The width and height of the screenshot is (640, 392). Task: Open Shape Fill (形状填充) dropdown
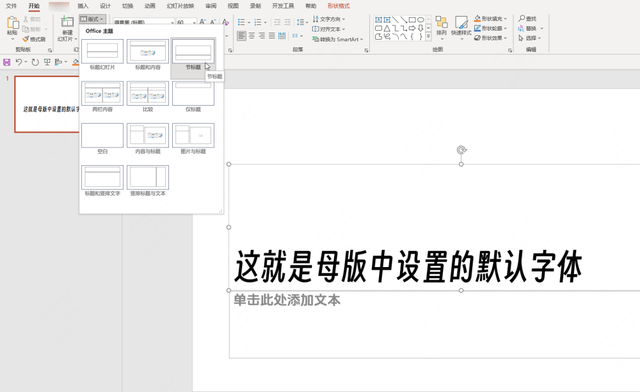[x=490, y=19]
